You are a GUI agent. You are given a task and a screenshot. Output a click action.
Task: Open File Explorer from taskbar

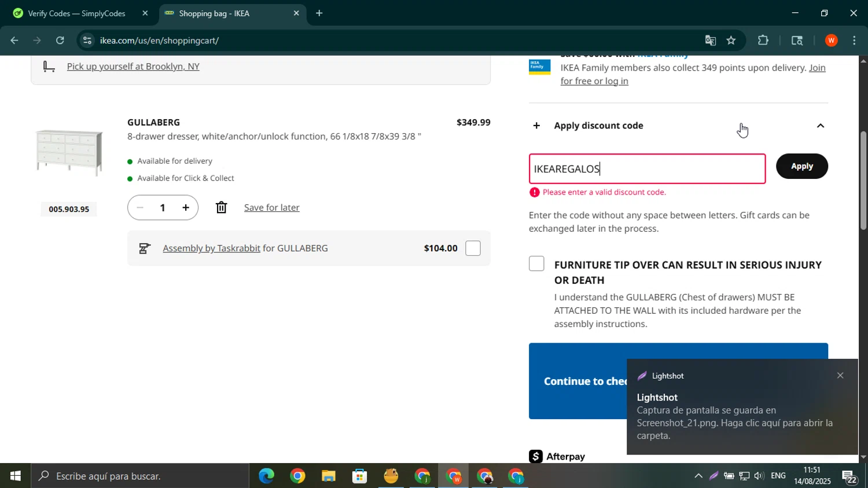[329, 476]
